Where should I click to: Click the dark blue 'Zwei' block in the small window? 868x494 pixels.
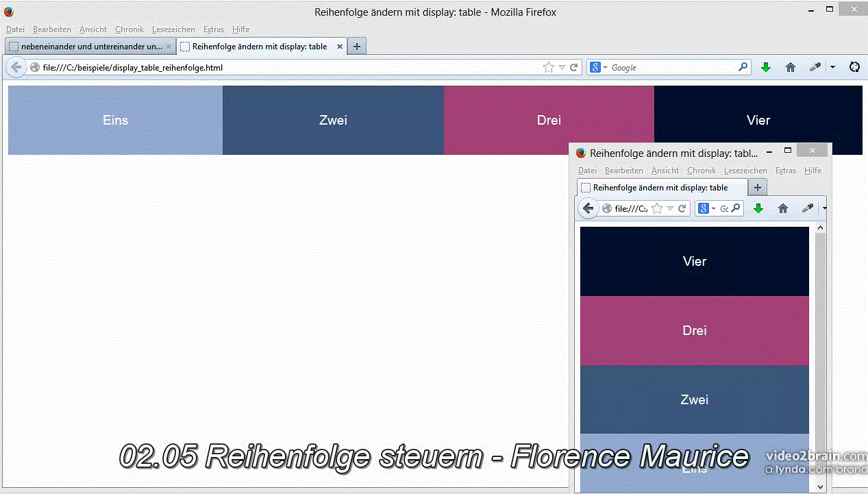click(695, 399)
